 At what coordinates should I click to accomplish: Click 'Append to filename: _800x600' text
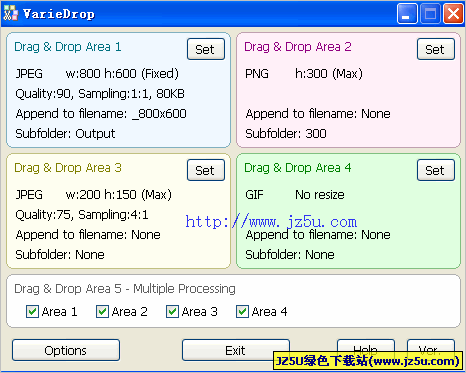click(x=101, y=114)
